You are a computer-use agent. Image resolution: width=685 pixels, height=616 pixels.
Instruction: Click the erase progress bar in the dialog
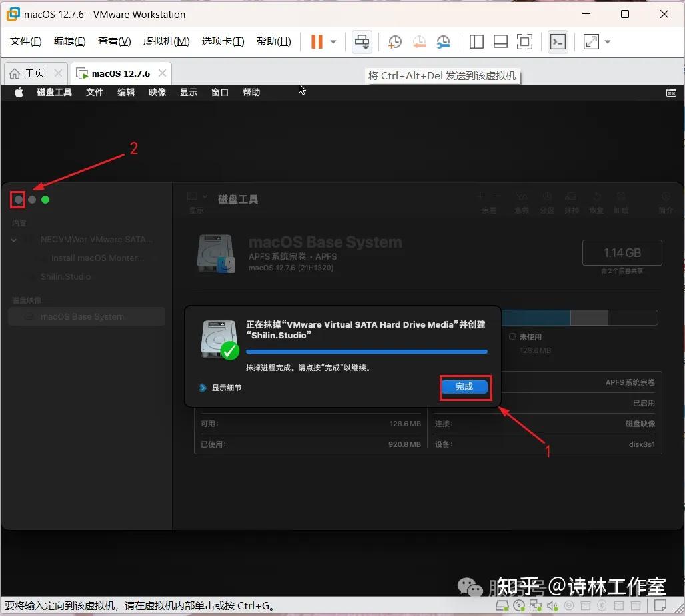tap(366, 352)
